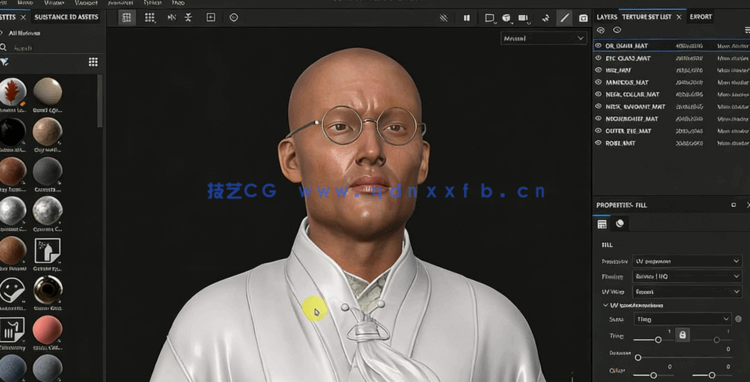
Task: Toggle visibility of ROBE_MAT
Action: click(598, 143)
